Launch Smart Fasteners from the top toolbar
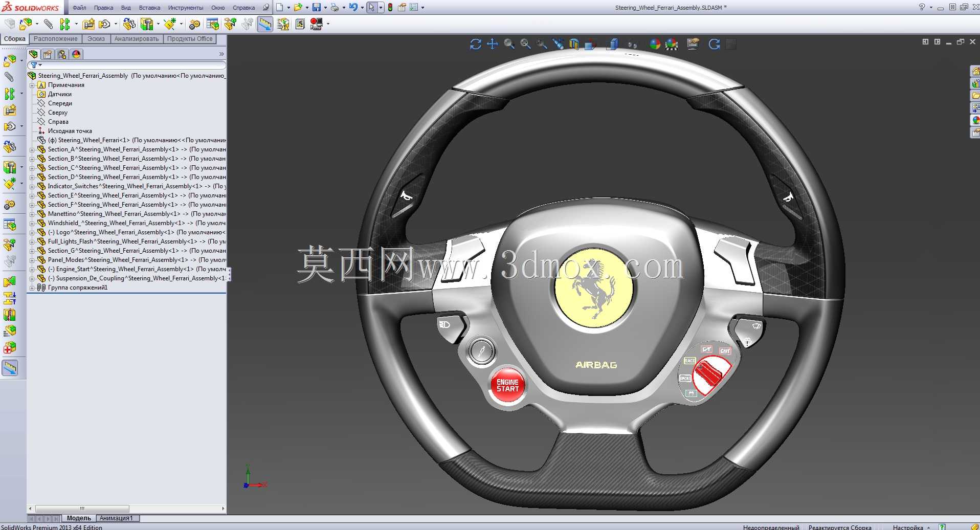Viewport: 980px width, 530px height. coord(88,24)
